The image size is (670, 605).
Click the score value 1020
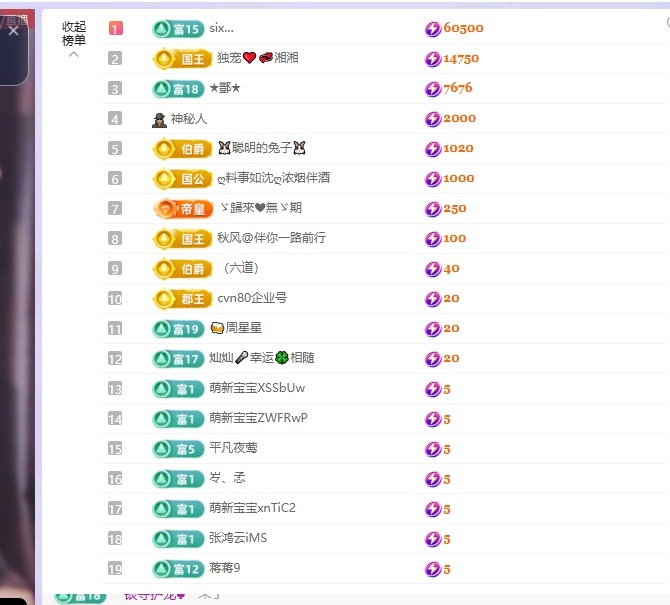point(458,148)
